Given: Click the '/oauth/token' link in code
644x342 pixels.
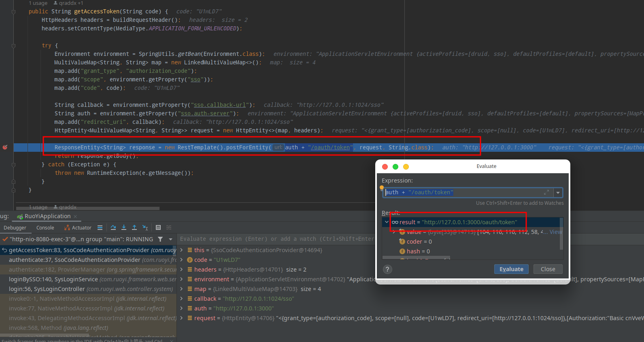Looking at the screenshot, I should pyautogui.click(x=330, y=147).
